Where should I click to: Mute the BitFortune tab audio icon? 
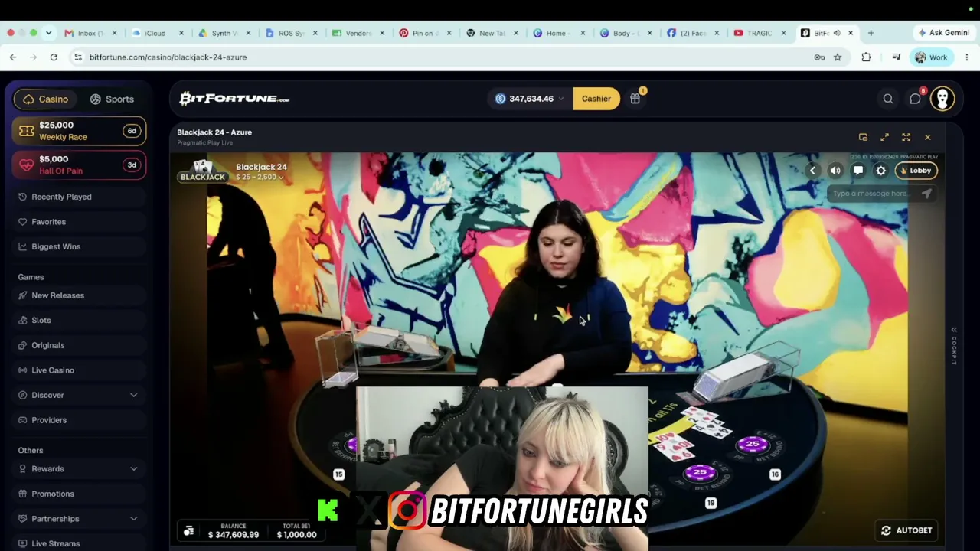point(837,33)
